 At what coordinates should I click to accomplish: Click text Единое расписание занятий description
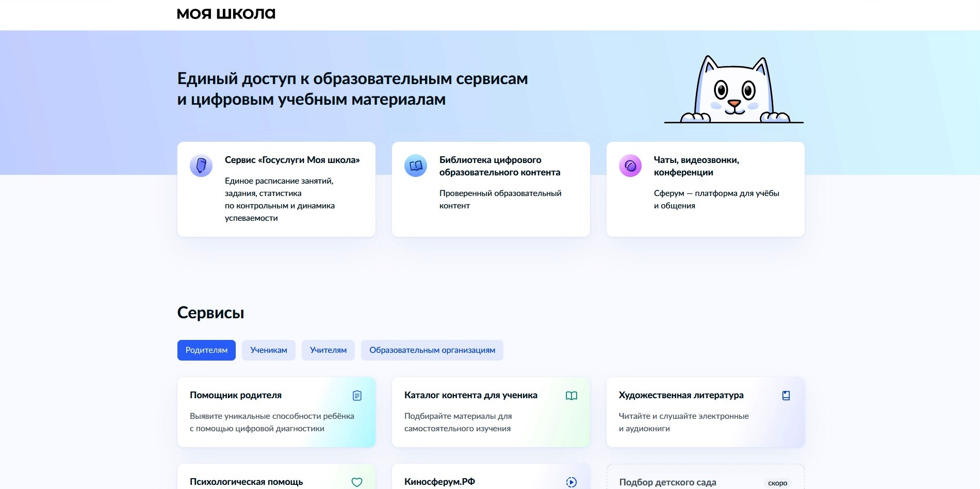[x=280, y=200]
